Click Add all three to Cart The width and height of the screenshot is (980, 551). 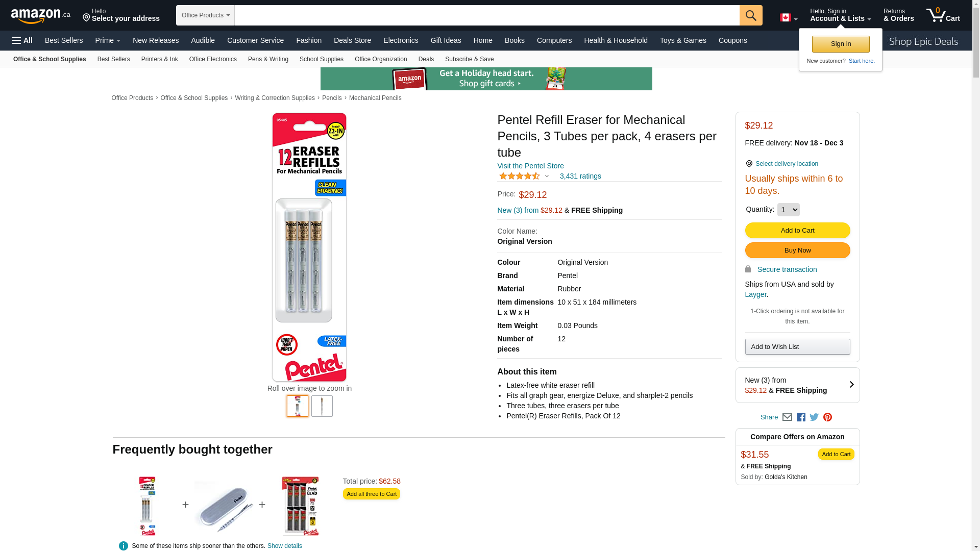[371, 494]
